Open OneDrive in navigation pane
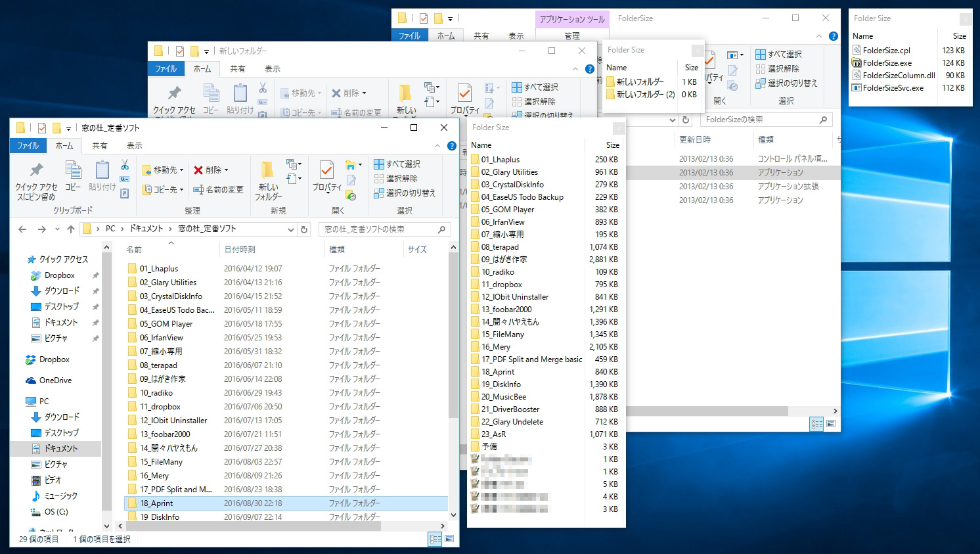The image size is (980, 554). 55,381
